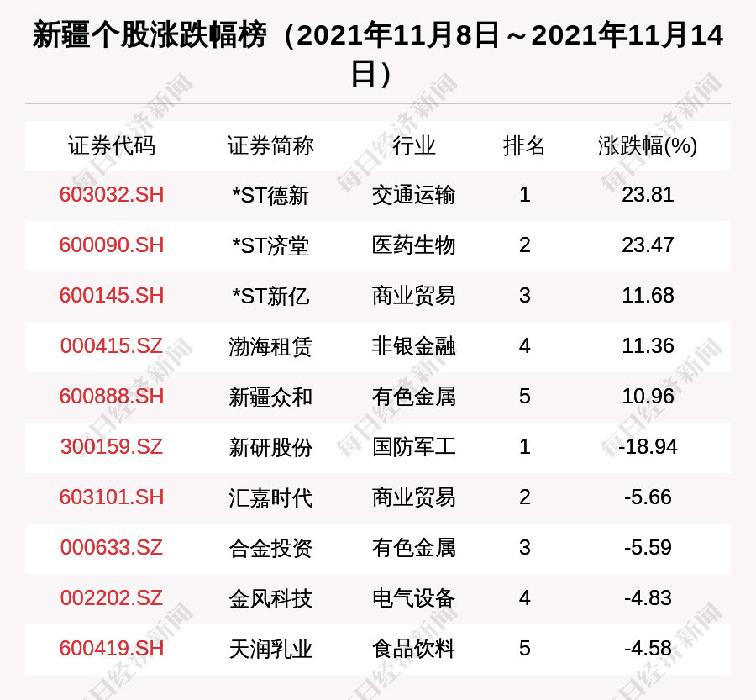The width and height of the screenshot is (756, 700).
Task: Click rank 1 in the *ST德新 row
Action: (524, 195)
